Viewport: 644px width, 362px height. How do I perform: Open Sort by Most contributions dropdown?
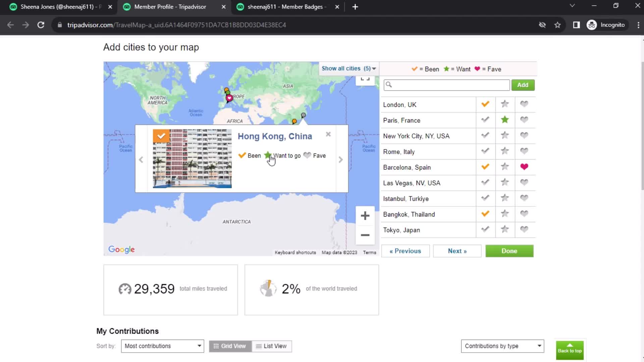(162, 346)
